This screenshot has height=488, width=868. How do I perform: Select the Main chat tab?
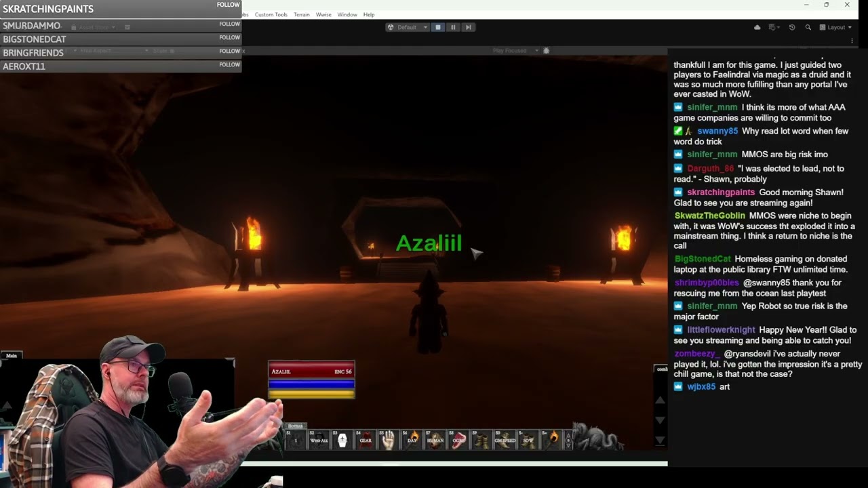click(x=12, y=355)
